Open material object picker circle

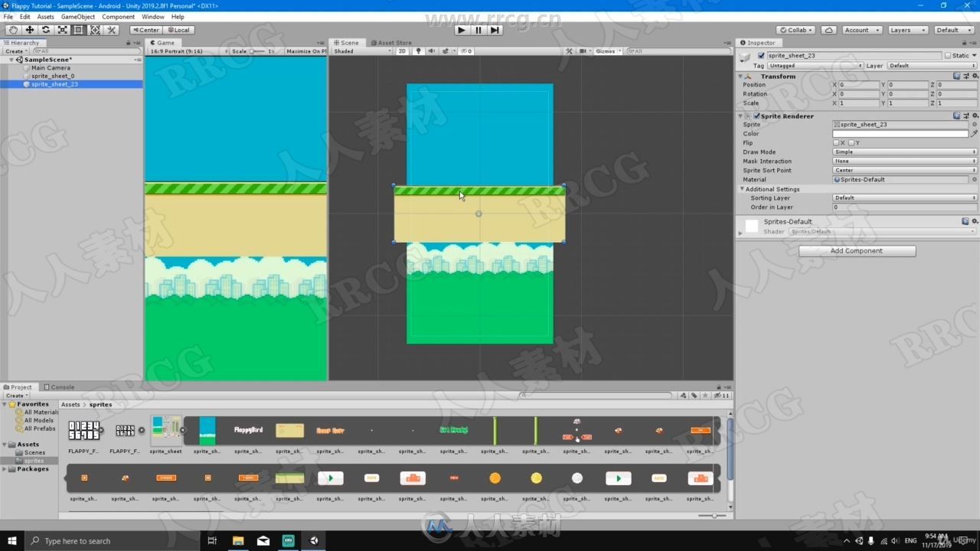tap(974, 179)
